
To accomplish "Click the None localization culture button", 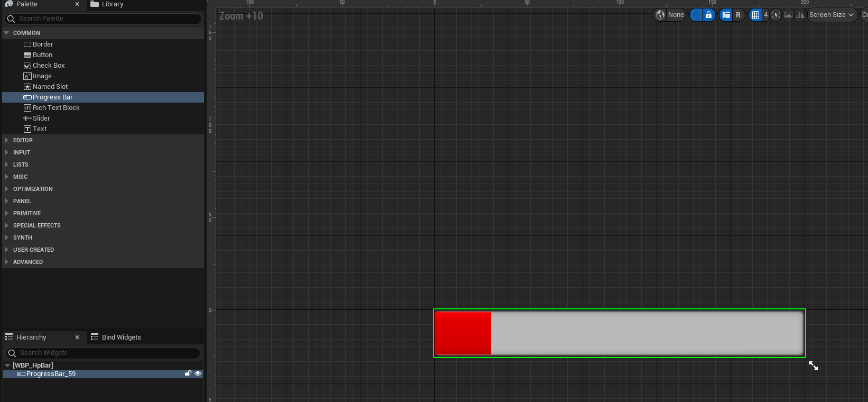I will [x=676, y=15].
